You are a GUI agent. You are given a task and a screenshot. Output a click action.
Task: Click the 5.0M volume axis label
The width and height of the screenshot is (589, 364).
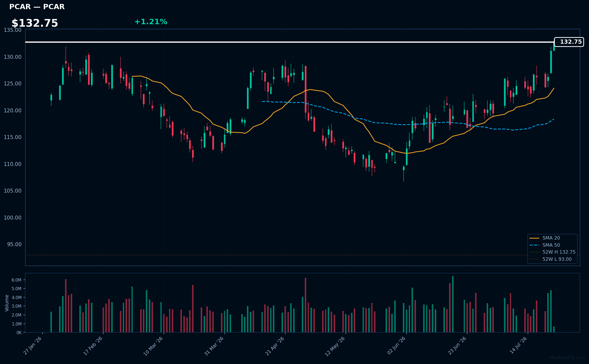click(17, 289)
